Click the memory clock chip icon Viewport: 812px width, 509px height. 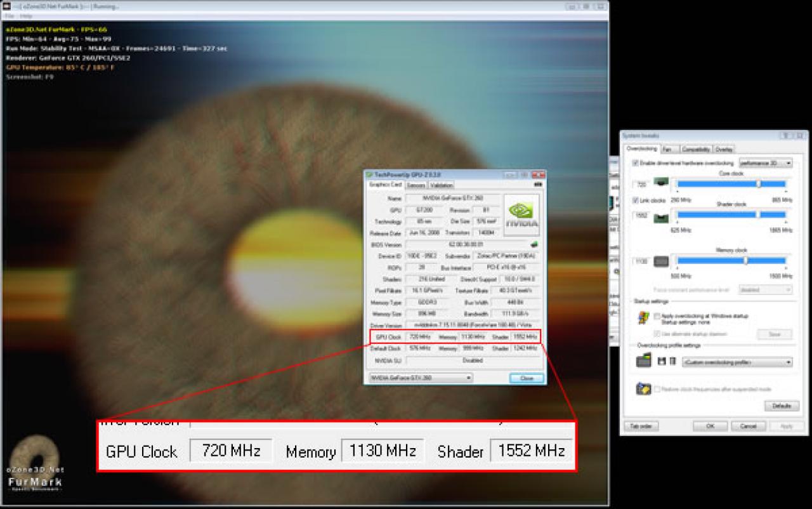(x=660, y=261)
